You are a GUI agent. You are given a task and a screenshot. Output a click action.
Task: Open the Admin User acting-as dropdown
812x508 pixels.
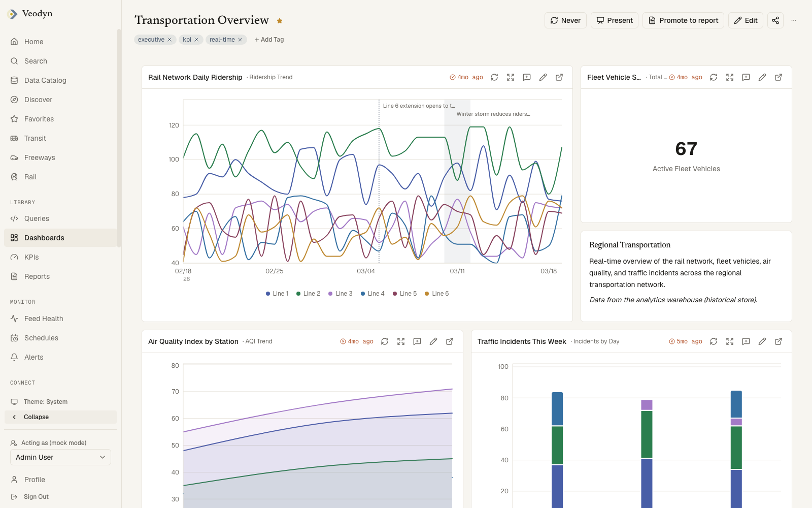(60, 457)
